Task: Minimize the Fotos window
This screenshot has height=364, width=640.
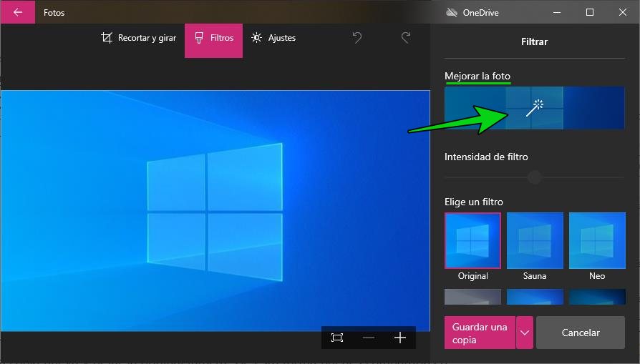Action: (557, 13)
